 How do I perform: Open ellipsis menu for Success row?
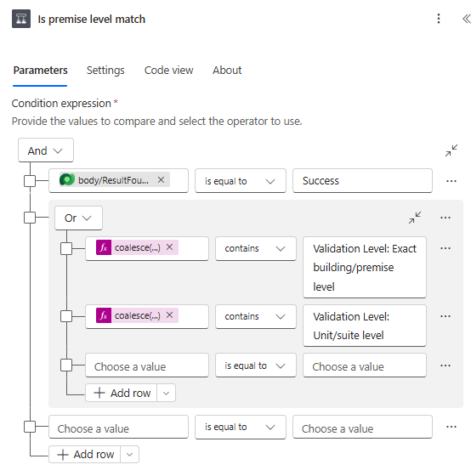[451, 181]
